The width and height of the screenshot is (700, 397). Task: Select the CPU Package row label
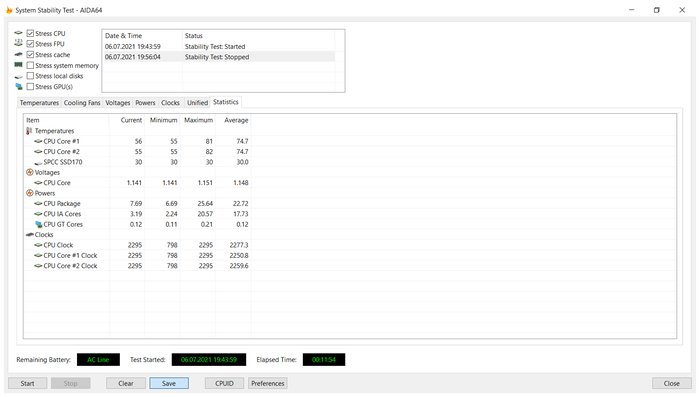62,203
